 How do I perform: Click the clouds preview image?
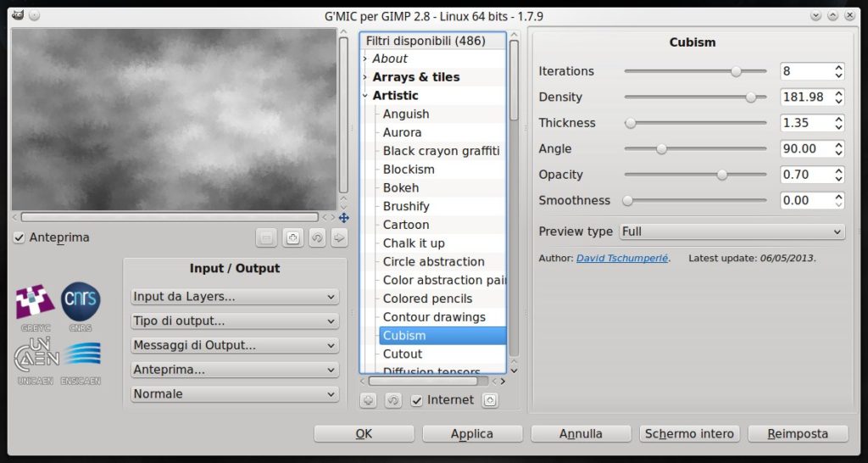[174, 120]
